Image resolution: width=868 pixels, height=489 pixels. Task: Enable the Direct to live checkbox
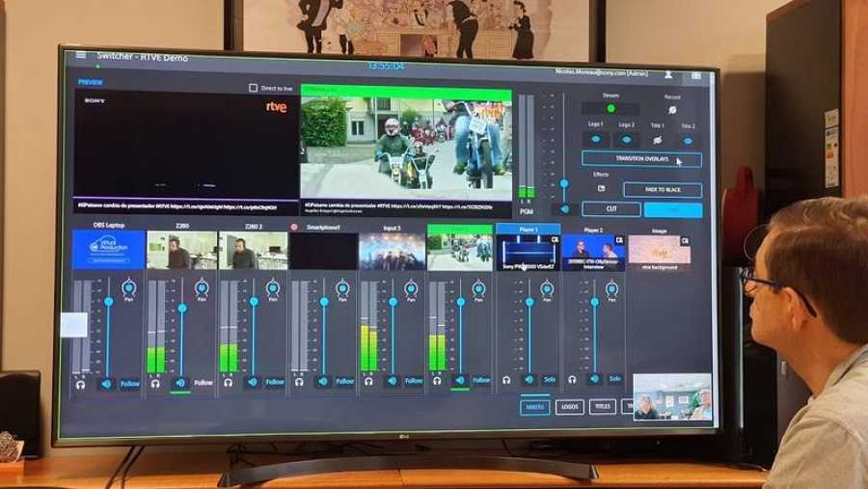(253, 88)
